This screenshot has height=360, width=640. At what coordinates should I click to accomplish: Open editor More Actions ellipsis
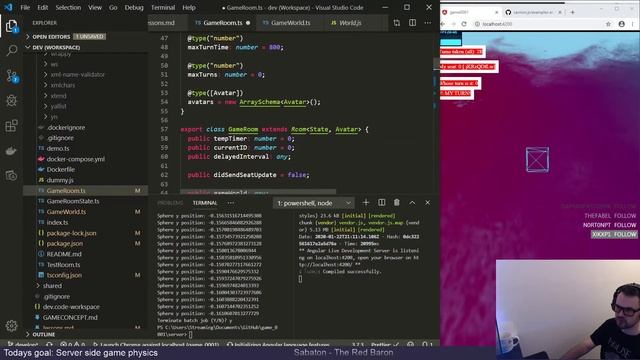427,23
